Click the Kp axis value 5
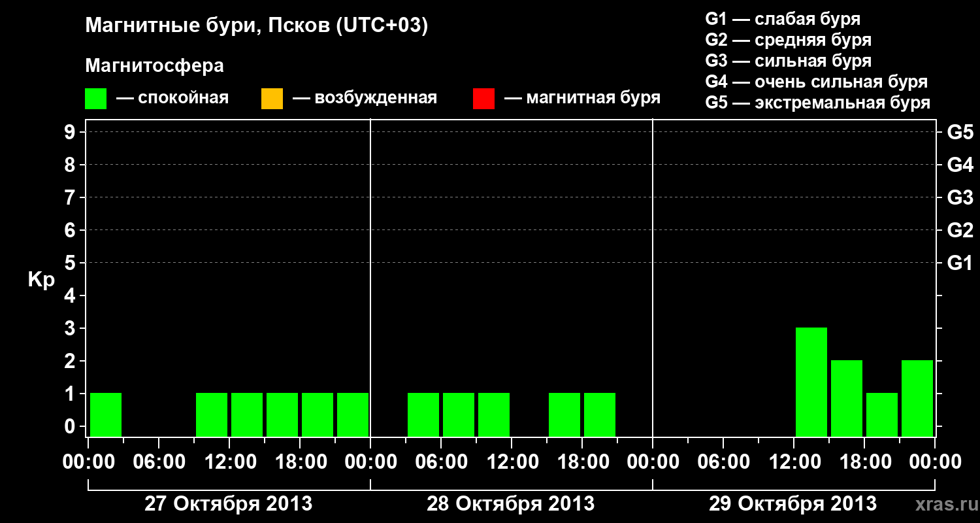The width and height of the screenshot is (980, 523). coord(71,263)
